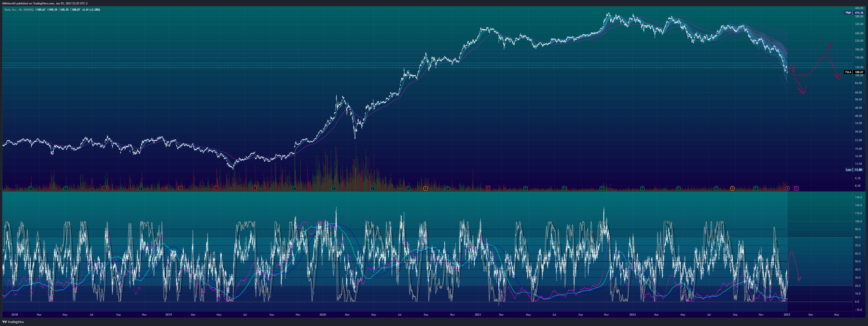Viewport: 868px width, 326px height.
Task: Open the earnings marker from July 2021
Action: click(564, 189)
